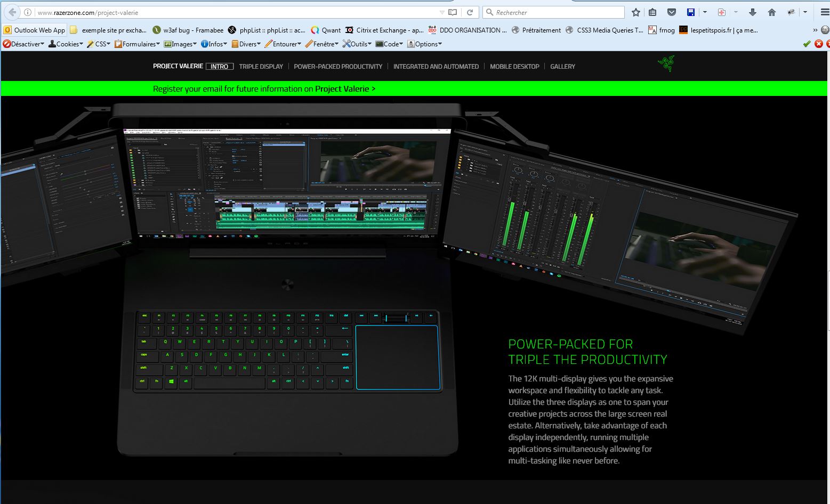Click the Rechercher search box
Image resolution: width=830 pixels, height=504 pixels.
(x=553, y=12)
